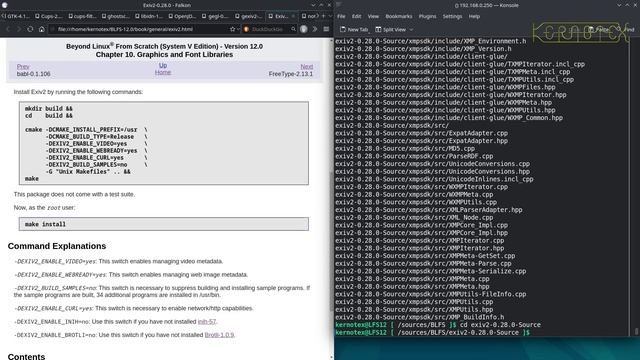This screenshot has width=640, height=360.
Task: Go forward in Falkon browser
Action: click(x=18, y=29)
